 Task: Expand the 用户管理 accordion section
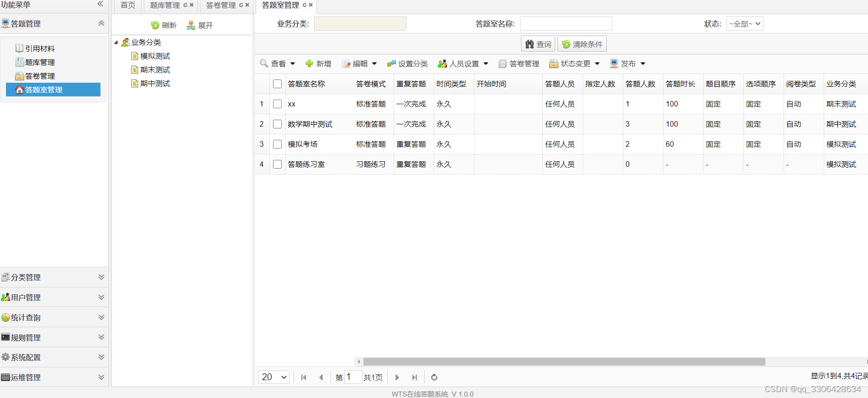(101, 297)
